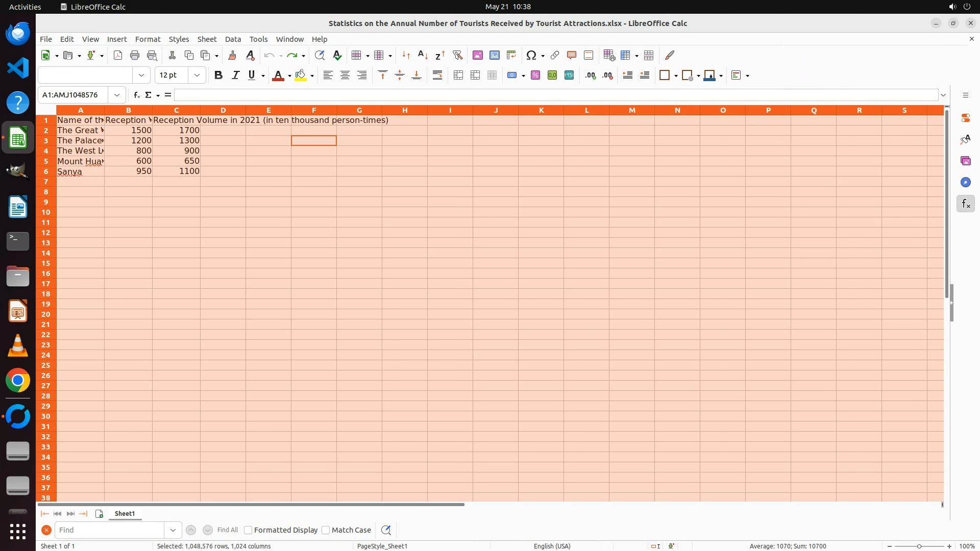Viewport: 980px width, 551px height.
Task: Click the Insert Chart icon
Action: coord(494,55)
